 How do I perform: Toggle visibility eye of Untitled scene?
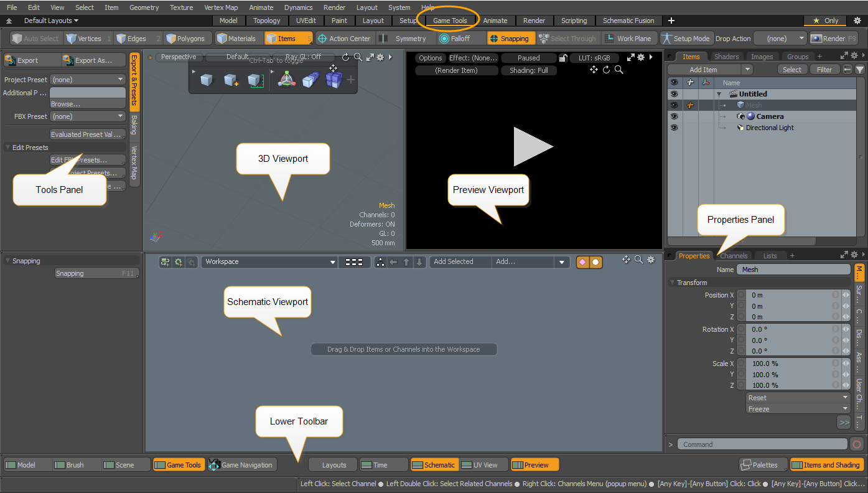pyautogui.click(x=673, y=94)
